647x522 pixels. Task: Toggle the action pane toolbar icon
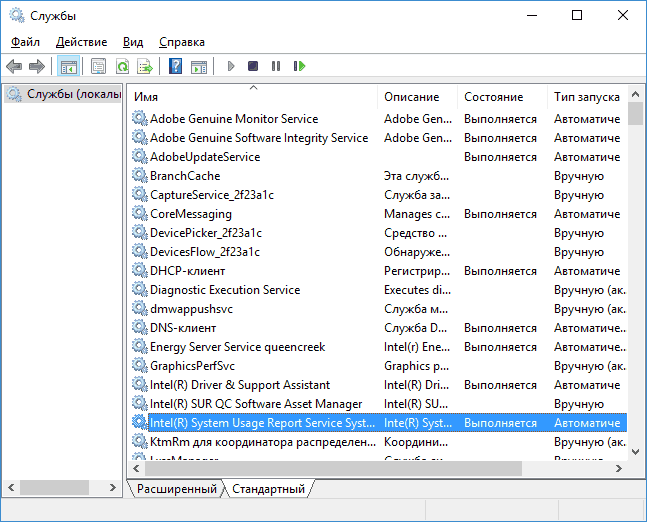[199, 66]
